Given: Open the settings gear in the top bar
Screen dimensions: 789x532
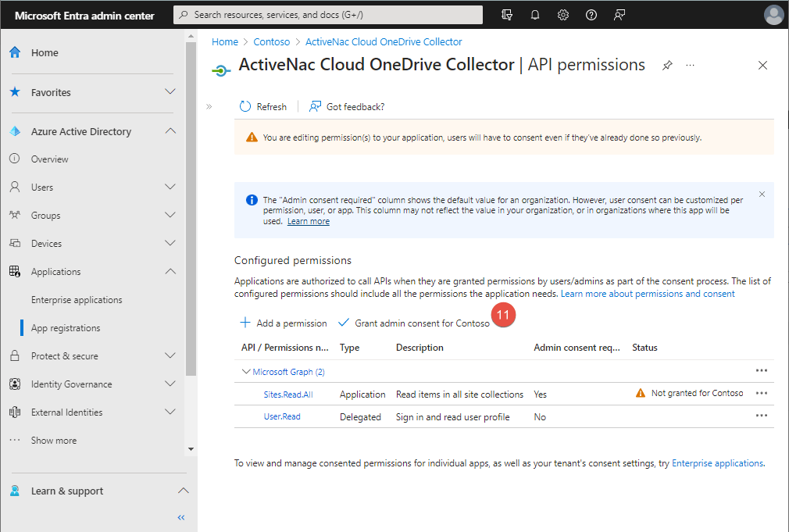Looking at the screenshot, I should pos(563,14).
